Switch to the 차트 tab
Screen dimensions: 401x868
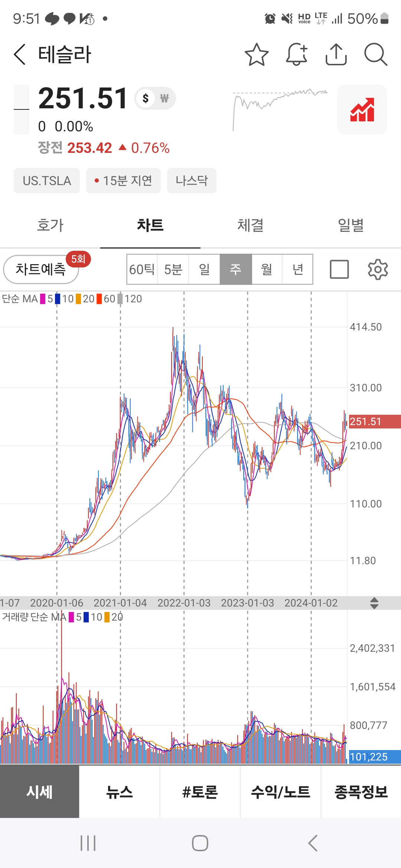click(x=150, y=225)
